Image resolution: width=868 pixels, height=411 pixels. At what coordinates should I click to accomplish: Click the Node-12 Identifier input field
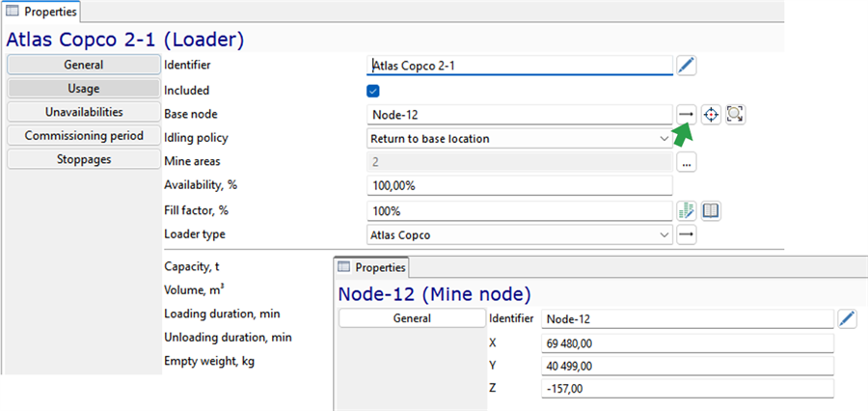point(688,319)
